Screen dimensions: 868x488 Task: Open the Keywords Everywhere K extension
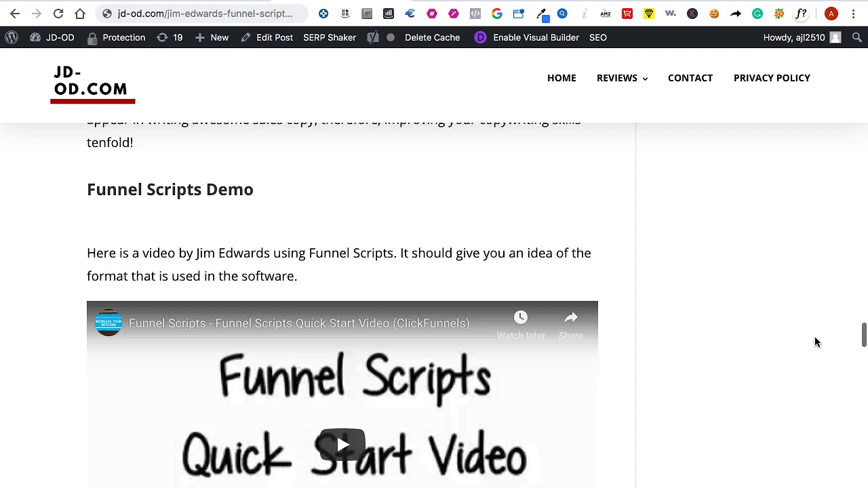pos(692,14)
